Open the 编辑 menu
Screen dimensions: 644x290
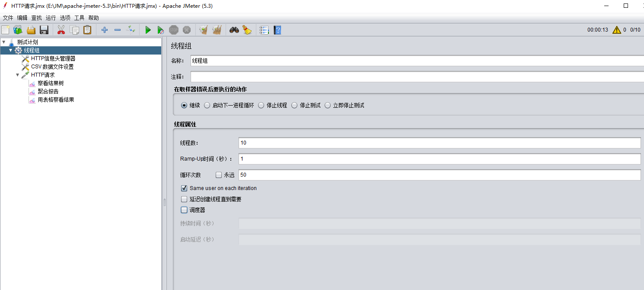[22, 18]
